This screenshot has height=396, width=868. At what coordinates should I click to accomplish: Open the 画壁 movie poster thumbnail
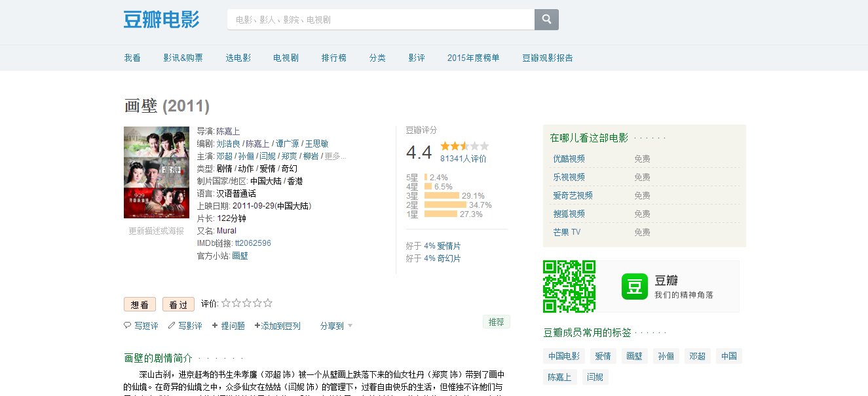click(156, 172)
